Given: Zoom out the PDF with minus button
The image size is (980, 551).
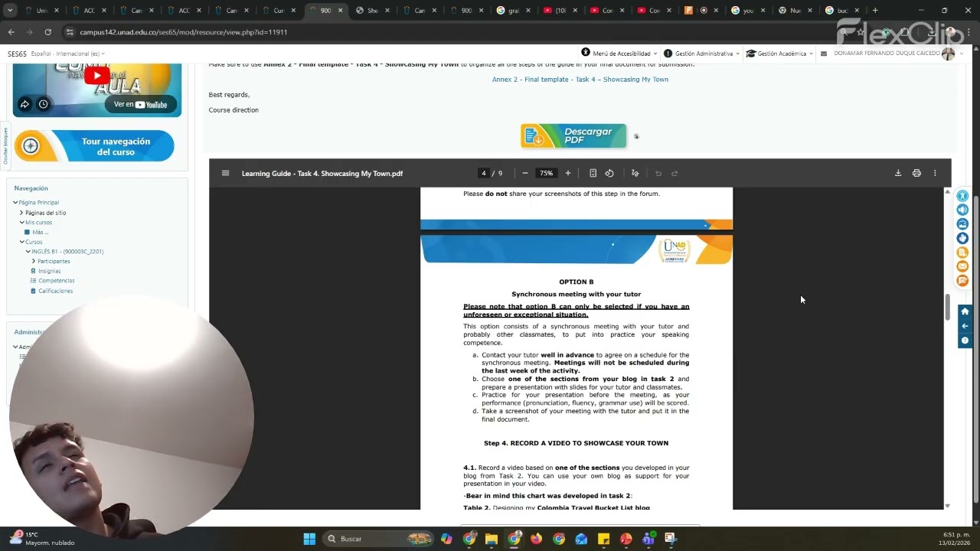Looking at the screenshot, I should click(x=525, y=173).
